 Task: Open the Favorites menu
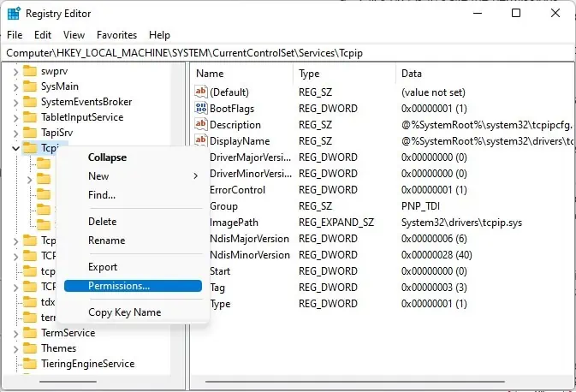pos(116,35)
